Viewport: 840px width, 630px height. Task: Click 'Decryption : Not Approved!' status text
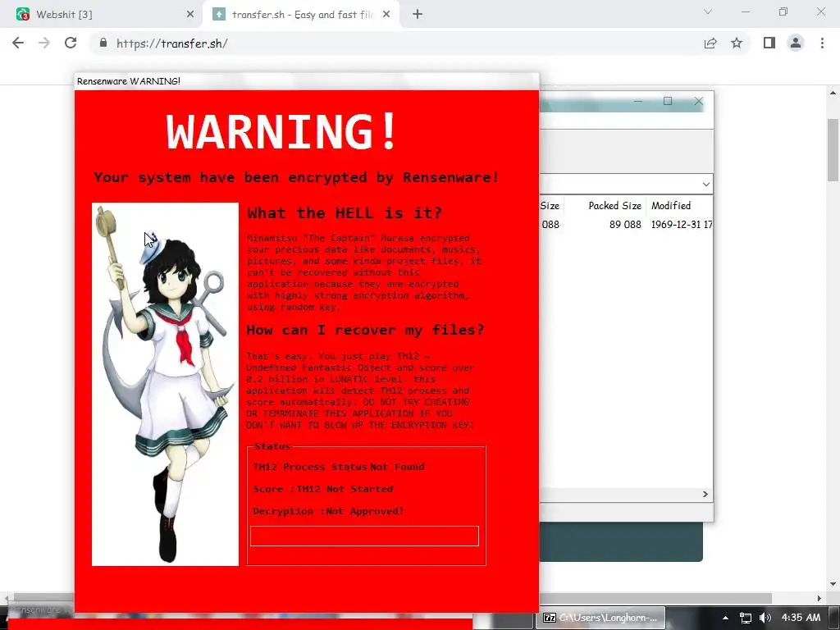pyautogui.click(x=328, y=511)
